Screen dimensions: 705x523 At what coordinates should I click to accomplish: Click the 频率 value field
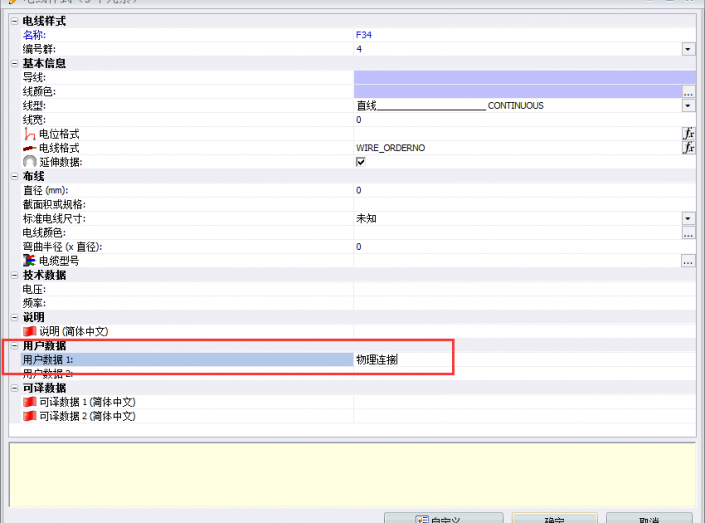525,303
